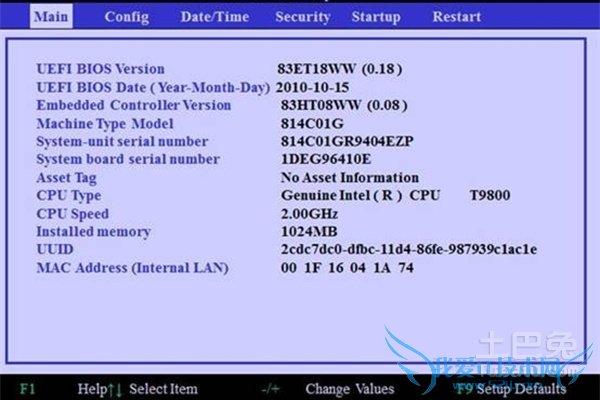Select the Main tab
The height and width of the screenshot is (400, 600).
(x=51, y=16)
